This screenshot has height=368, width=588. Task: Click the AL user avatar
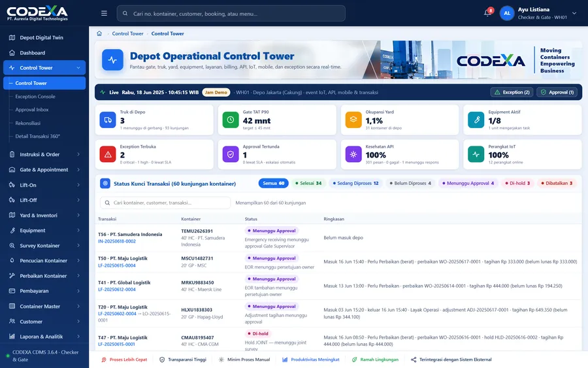pos(507,13)
